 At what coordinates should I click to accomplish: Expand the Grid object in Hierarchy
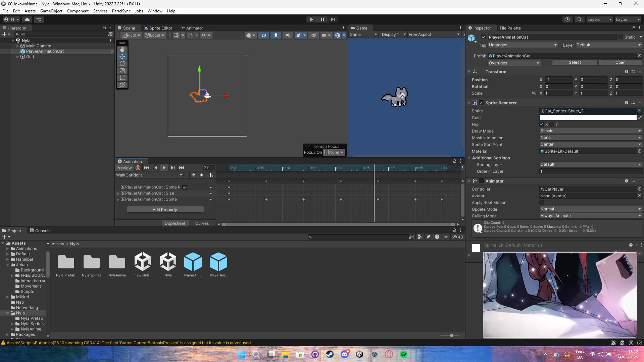tap(18, 57)
